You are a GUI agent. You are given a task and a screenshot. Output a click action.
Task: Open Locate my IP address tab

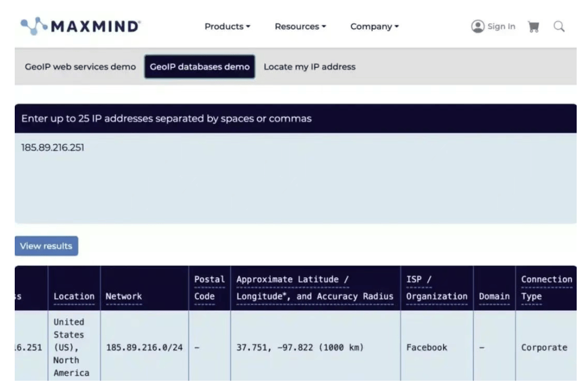309,67
